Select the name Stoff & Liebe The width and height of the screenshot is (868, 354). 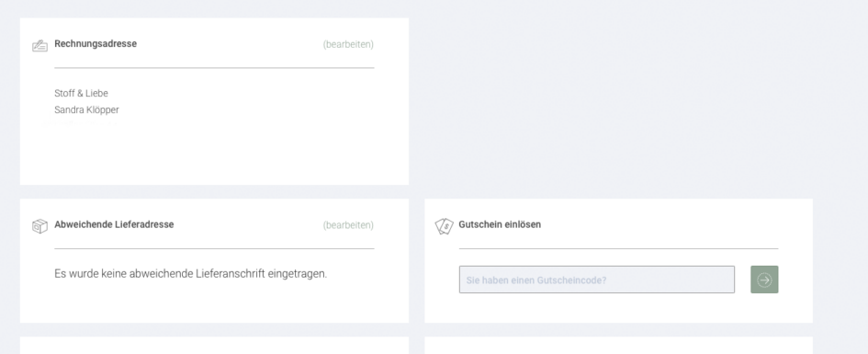point(82,93)
